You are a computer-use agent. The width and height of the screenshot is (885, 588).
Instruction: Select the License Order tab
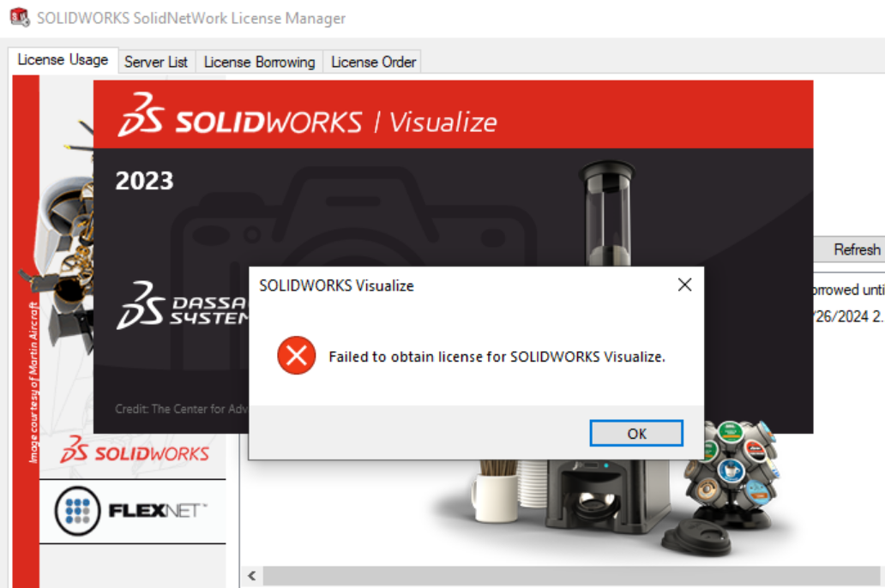373,62
